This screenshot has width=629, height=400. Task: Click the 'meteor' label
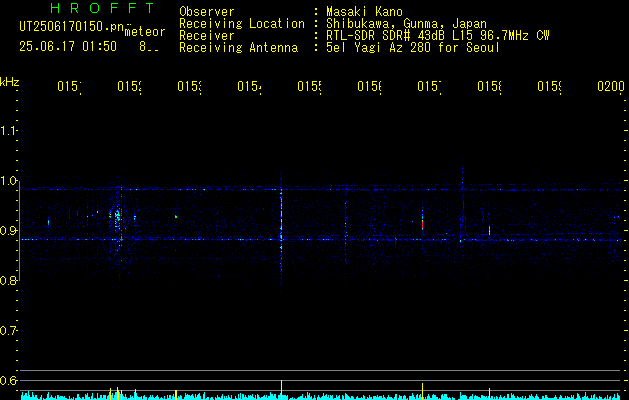(145, 32)
